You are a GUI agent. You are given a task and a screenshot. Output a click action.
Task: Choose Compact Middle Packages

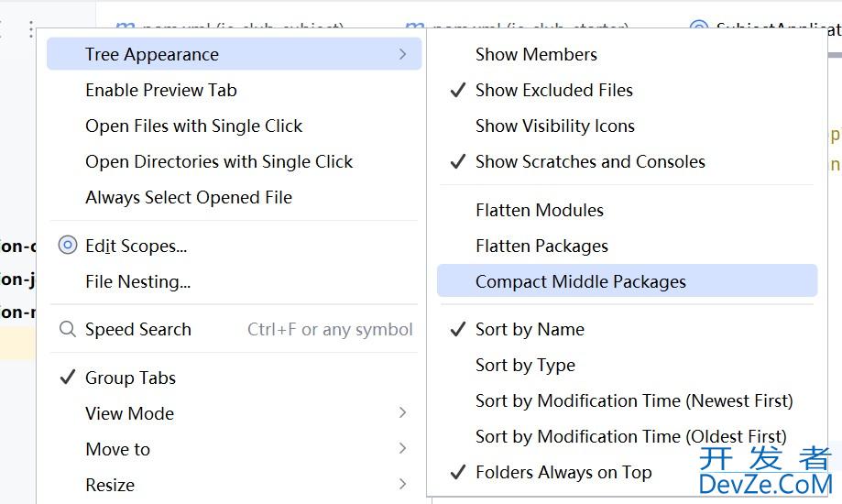[x=580, y=281]
